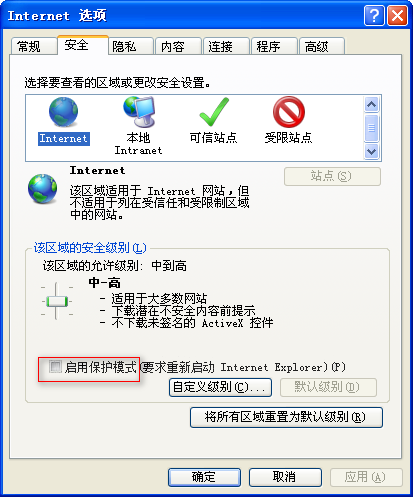The height and width of the screenshot is (497, 413).
Task: Click the 取消 button
Action: pyautogui.click(x=285, y=477)
